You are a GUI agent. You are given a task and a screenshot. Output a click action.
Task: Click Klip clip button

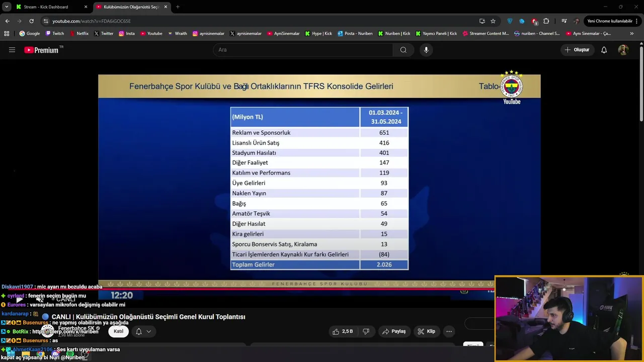(x=426, y=331)
